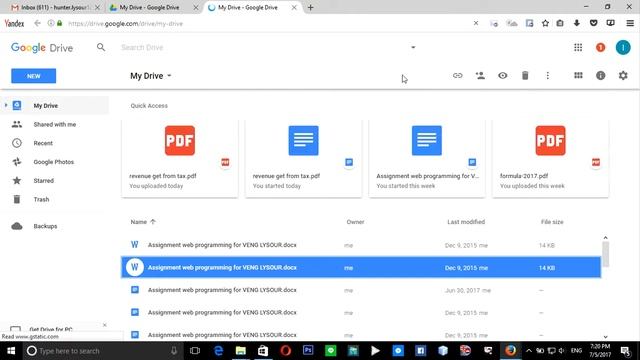
Task: Click the Remove trash can icon
Action: point(525,76)
